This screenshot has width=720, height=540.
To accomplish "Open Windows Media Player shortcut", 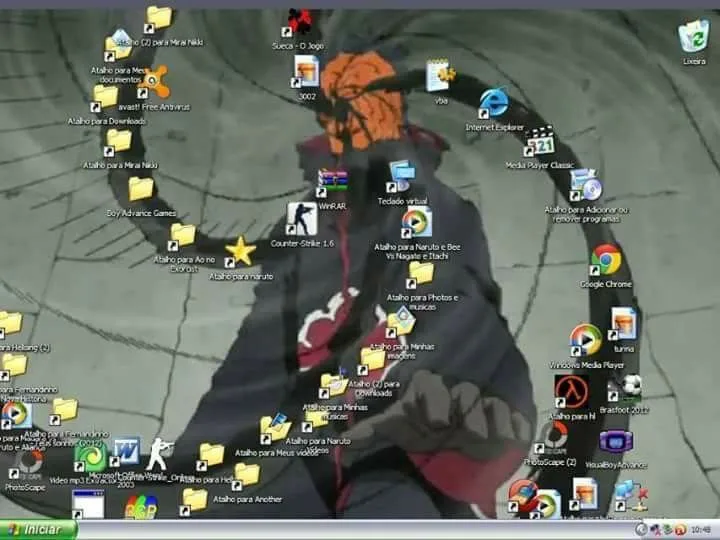I will point(585,340).
